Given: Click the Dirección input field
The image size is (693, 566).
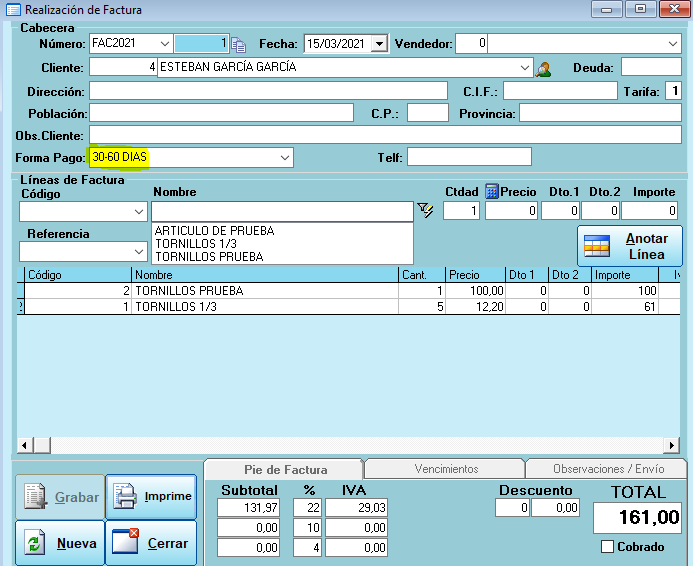Looking at the screenshot, I should click(x=268, y=91).
